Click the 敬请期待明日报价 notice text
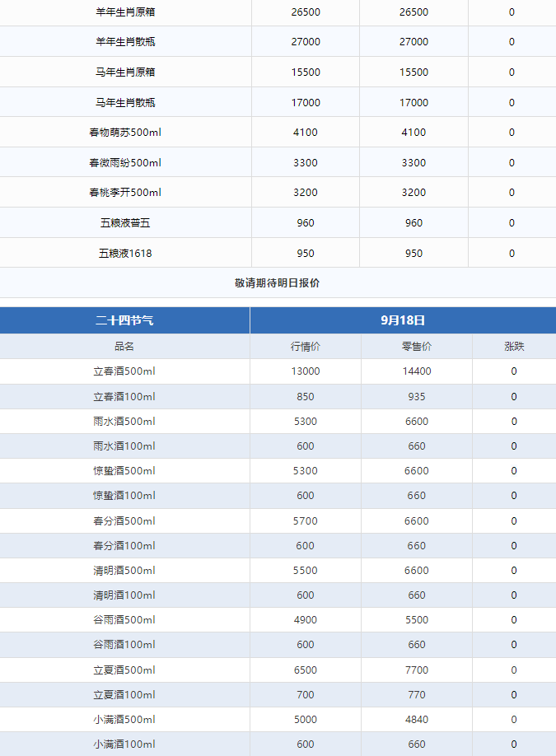Screen dimensions: 556x756 click(x=278, y=283)
